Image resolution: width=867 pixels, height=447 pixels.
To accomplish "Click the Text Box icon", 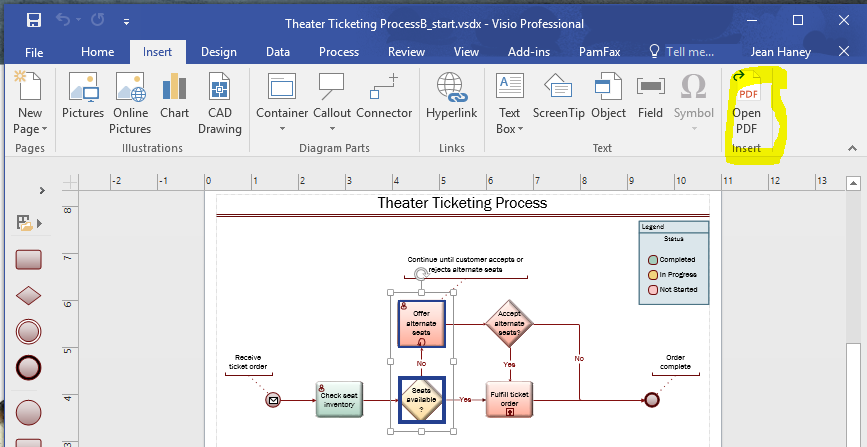I will coord(509,86).
